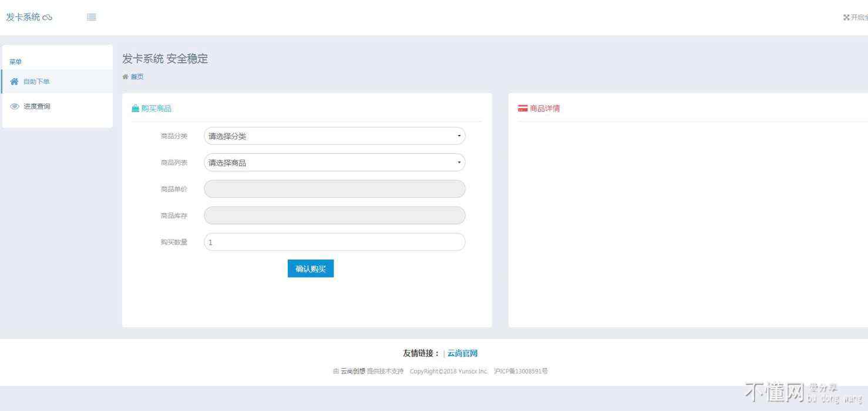Click the 商品单价 price field
The width and height of the screenshot is (868, 411).
point(334,189)
